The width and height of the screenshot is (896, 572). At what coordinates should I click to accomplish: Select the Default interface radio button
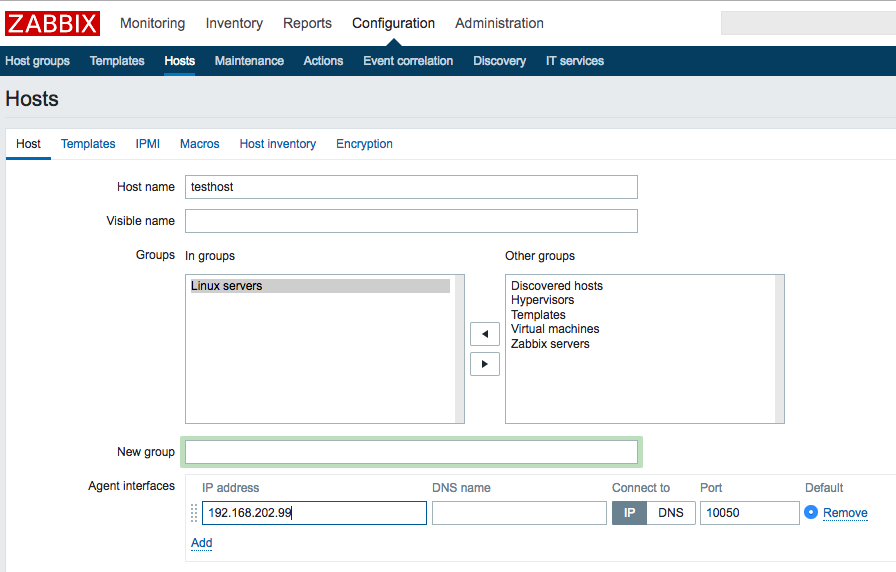point(811,512)
